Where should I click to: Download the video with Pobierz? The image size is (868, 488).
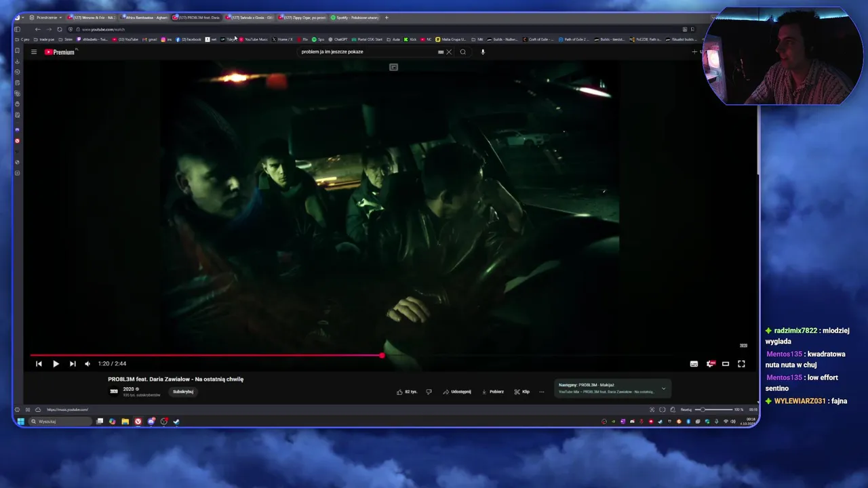[493, 392]
